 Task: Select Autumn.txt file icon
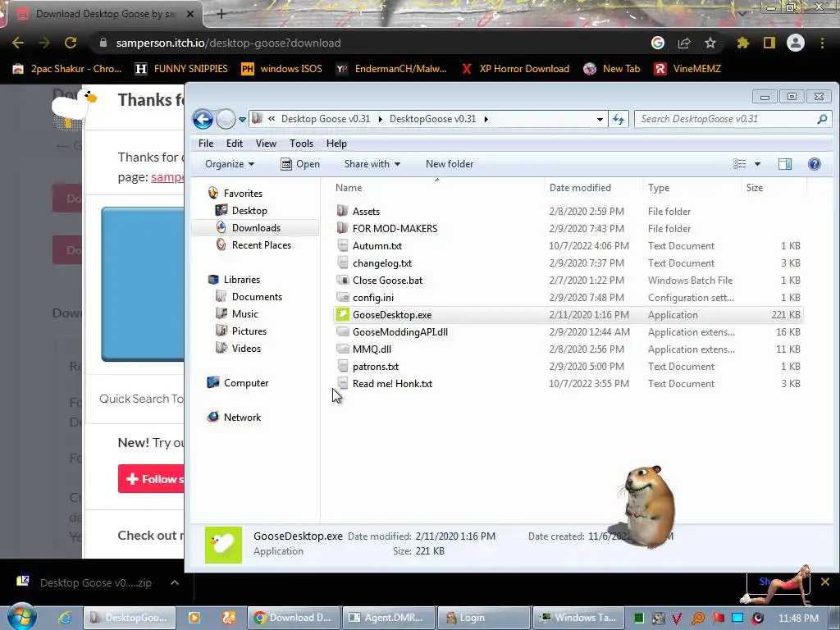pyautogui.click(x=342, y=246)
